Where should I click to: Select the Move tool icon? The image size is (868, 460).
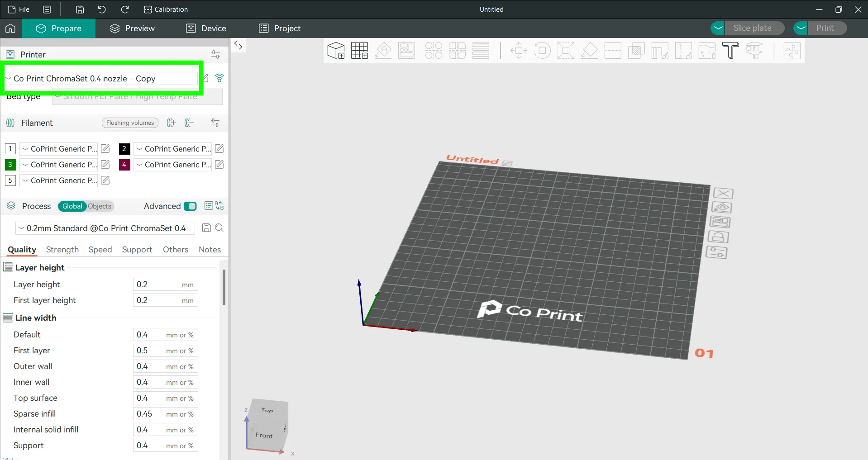tap(519, 51)
